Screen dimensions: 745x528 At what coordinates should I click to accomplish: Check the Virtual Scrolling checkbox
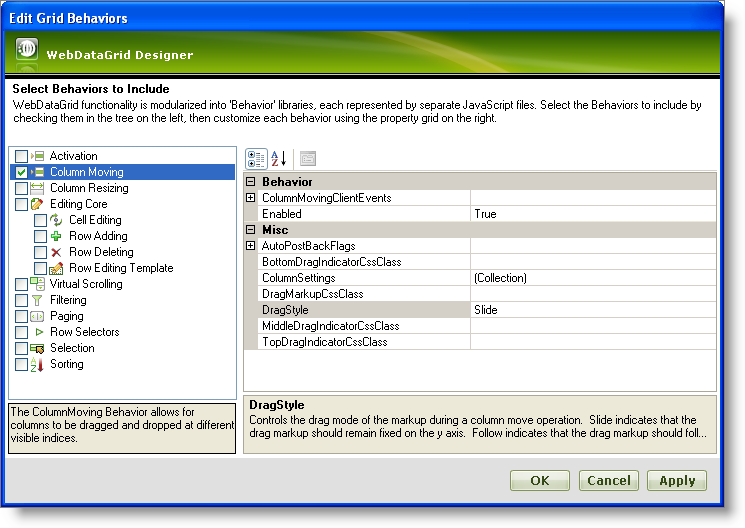(x=21, y=284)
